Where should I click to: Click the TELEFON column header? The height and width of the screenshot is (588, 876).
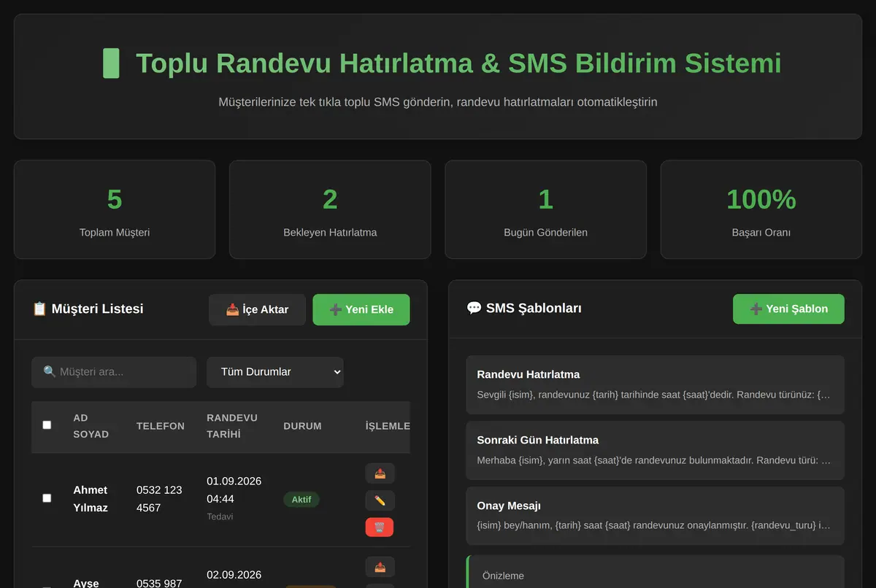(x=161, y=426)
